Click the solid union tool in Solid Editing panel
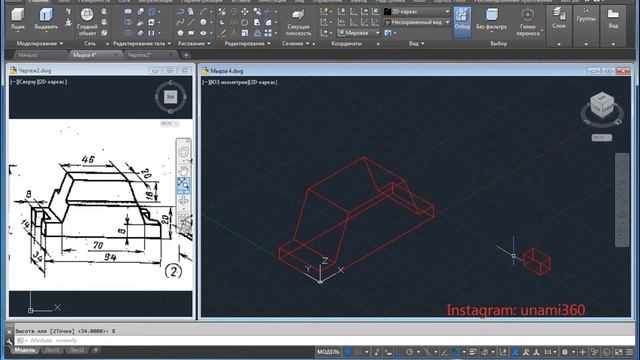Screen dimensions: 640x360 tap(128, 12)
